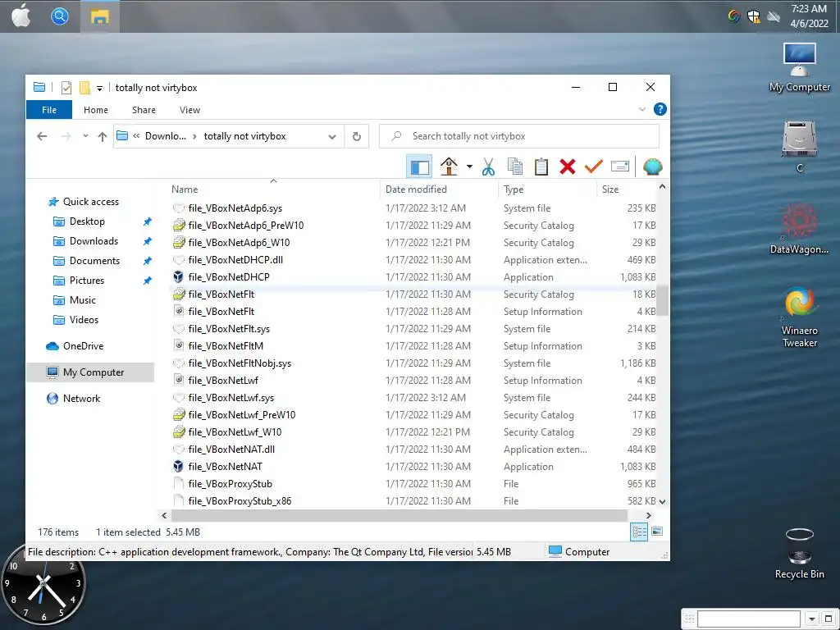Click the orange checkmark toolbar icon

[x=594, y=167]
